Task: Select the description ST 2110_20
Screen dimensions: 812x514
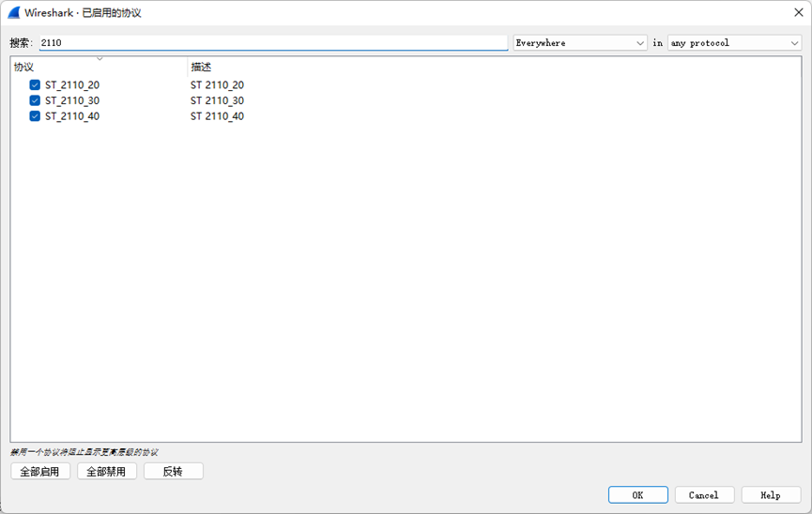Action: click(x=217, y=85)
